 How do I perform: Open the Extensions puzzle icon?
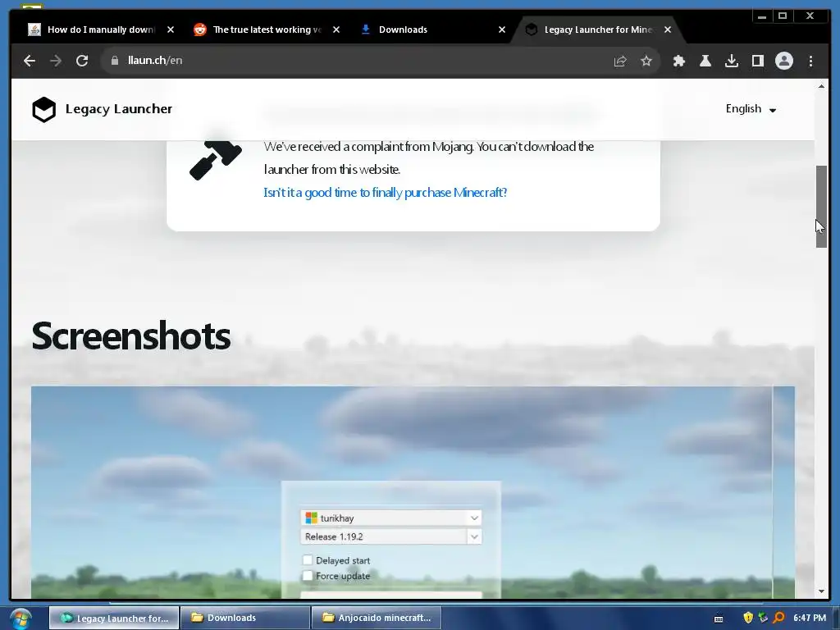pyautogui.click(x=678, y=61)
